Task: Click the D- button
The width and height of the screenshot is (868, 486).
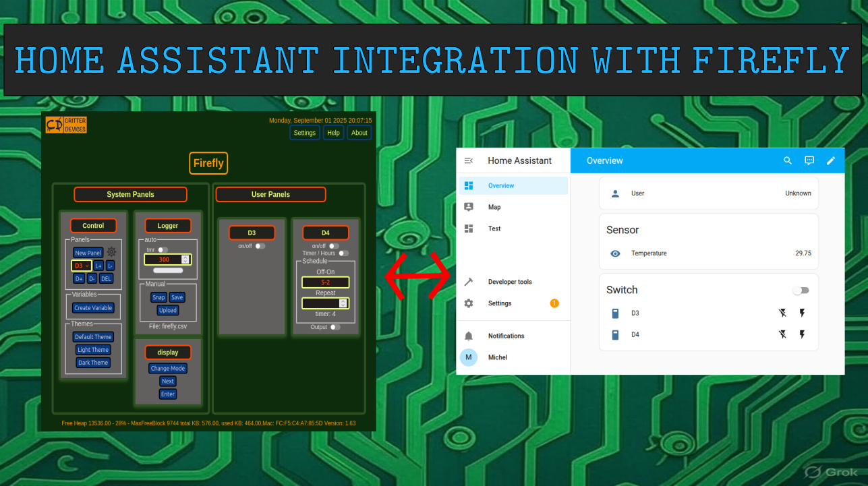Action: click(x=92, y=278)
